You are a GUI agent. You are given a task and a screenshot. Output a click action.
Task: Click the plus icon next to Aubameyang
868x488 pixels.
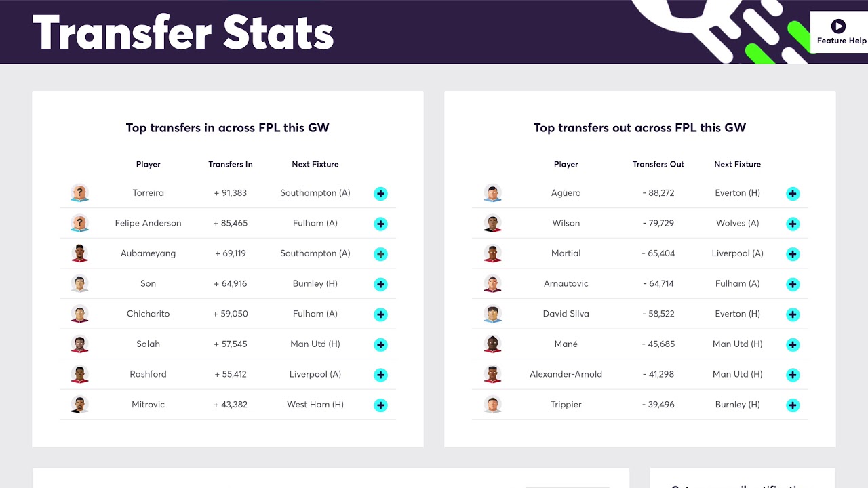point(380,254)
